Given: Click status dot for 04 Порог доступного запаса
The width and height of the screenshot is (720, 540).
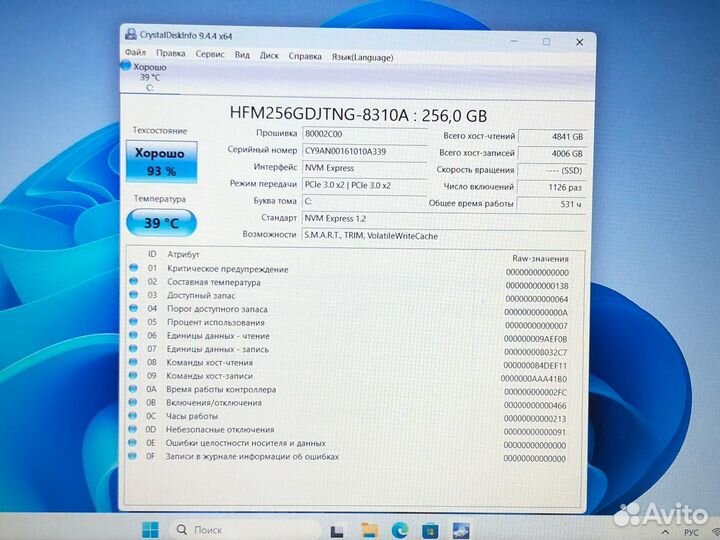Looking at the screenshot, I should click(134, 308).
